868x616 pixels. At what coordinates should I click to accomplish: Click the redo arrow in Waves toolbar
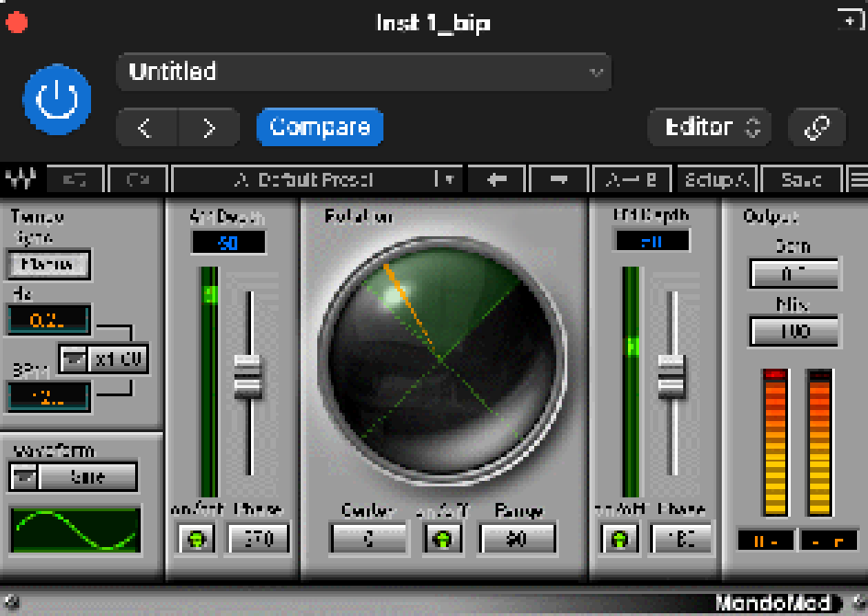click(x=138, y=179)
